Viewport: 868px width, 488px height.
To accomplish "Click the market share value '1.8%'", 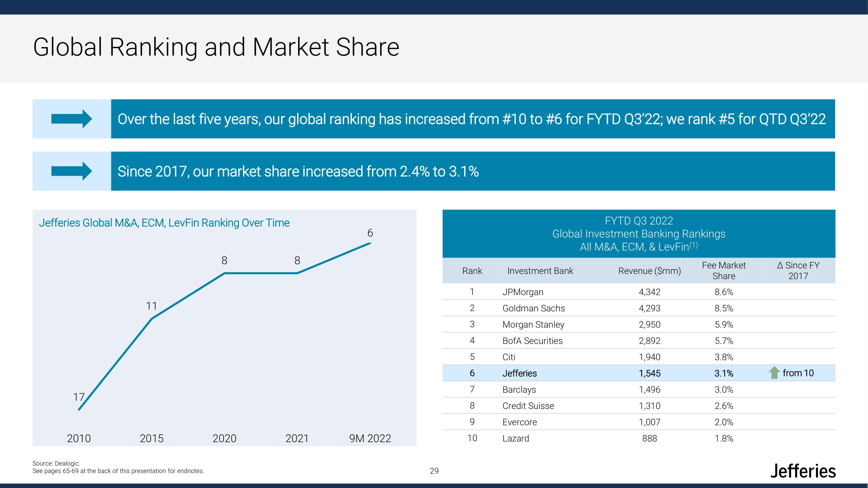I will pos(724,438).
